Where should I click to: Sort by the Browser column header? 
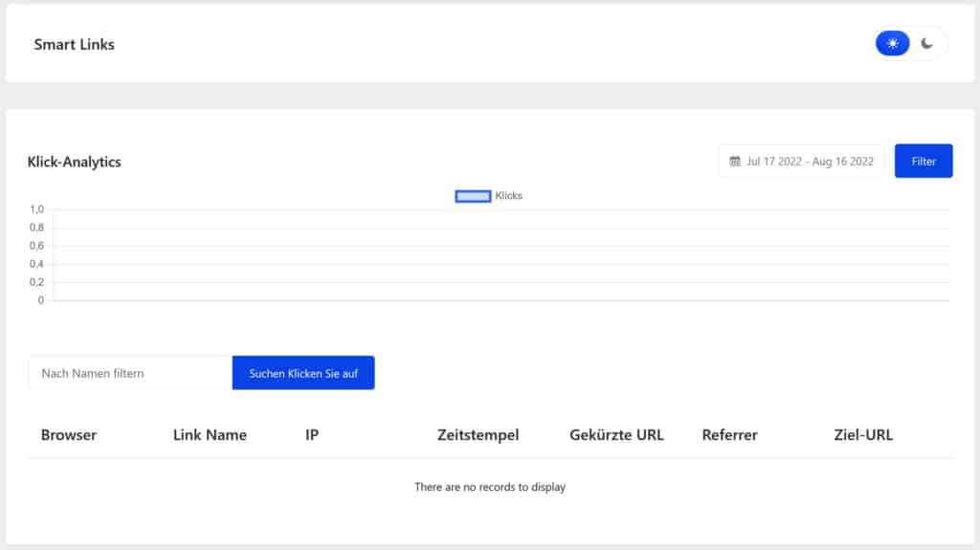click(69, 435)
